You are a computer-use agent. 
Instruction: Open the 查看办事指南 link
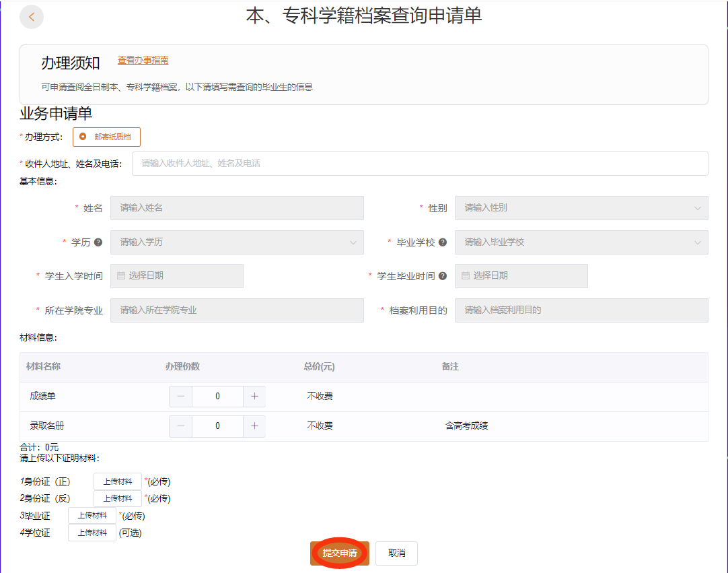143,61
